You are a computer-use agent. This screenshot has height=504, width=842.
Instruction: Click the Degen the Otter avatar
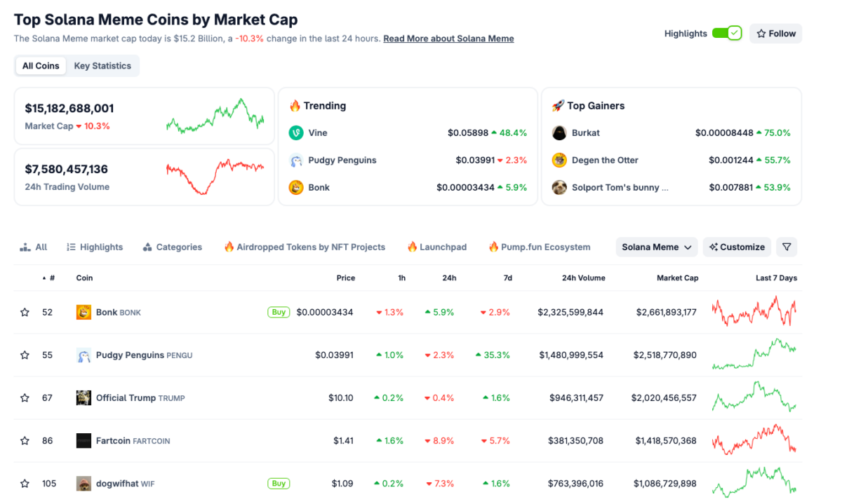(559, 160)
